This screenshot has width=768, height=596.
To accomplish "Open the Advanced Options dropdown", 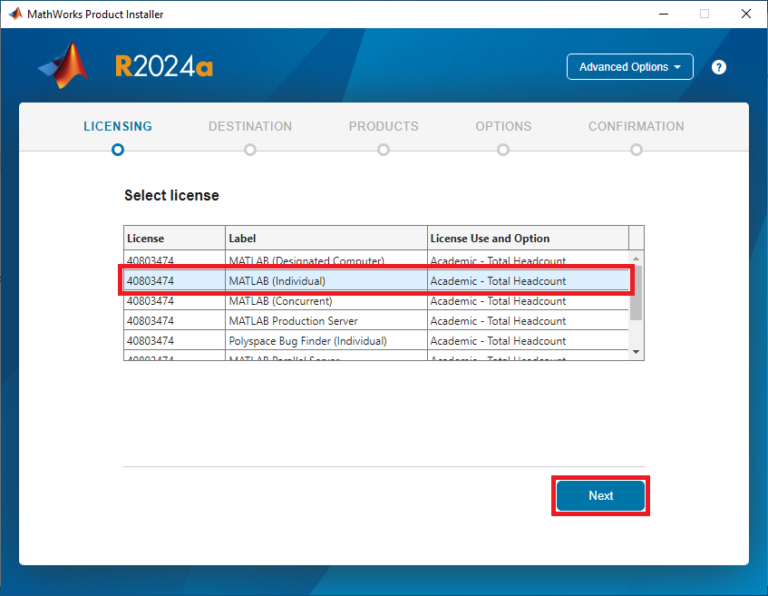I will pos(629,67).
